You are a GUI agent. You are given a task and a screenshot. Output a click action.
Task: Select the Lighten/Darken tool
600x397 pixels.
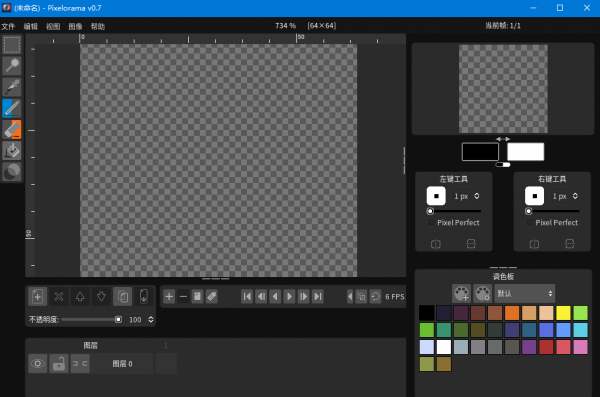pyautogui.click(x=12, y=172)
